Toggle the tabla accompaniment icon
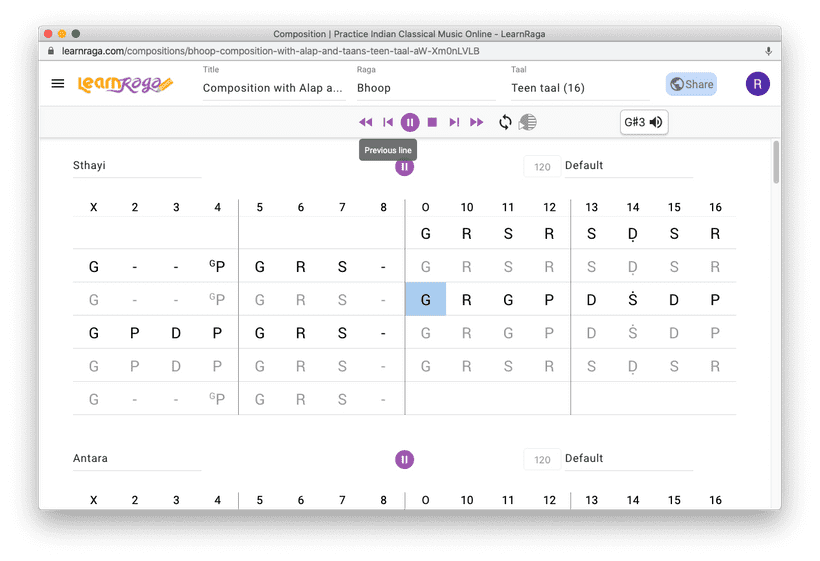Screen dimensions: 820x561 tap(528, 122)
